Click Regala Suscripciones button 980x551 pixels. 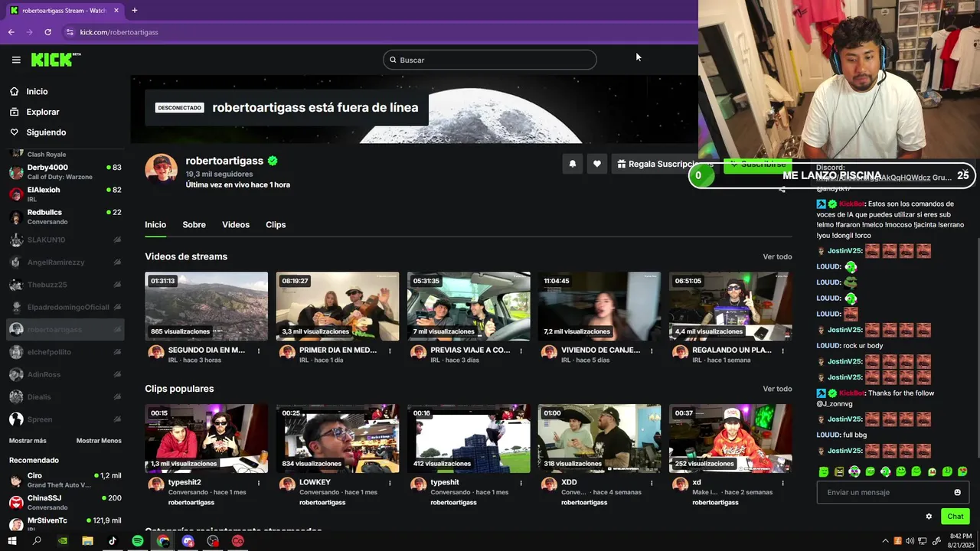tap(665, 164)
